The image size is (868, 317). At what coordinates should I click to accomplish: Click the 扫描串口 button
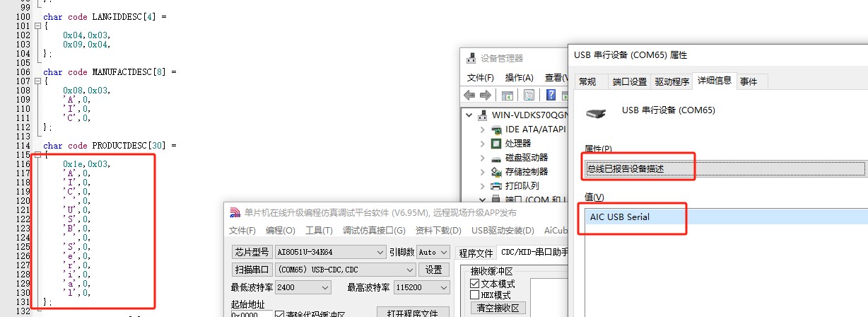252,270
